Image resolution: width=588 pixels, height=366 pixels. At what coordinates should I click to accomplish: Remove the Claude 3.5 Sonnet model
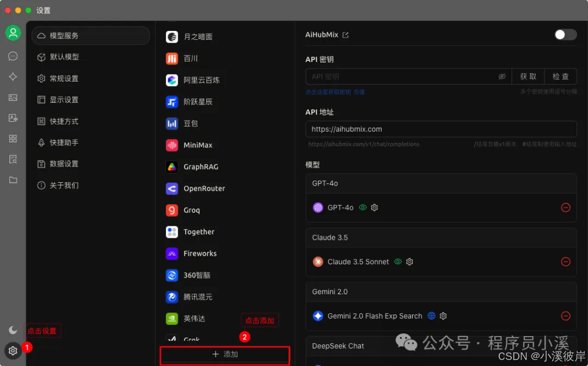pos(566,262)
